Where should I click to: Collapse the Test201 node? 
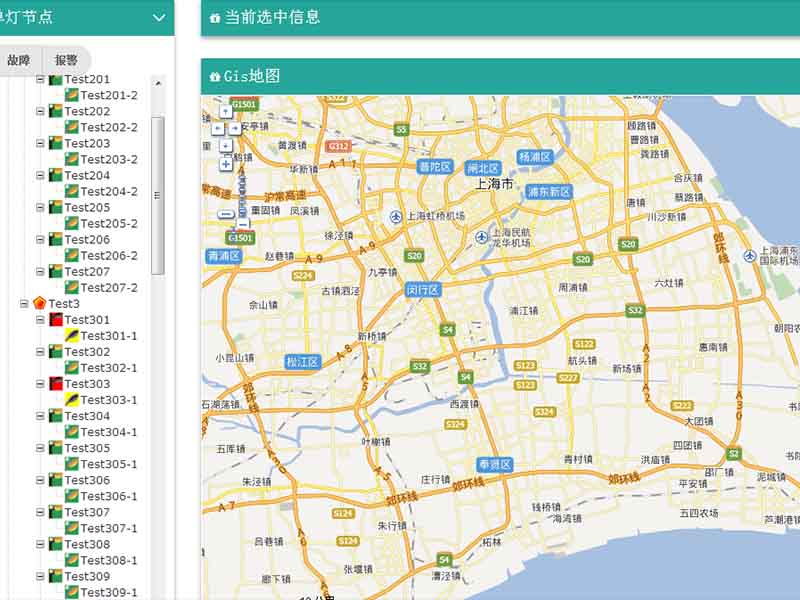(40, 80)
